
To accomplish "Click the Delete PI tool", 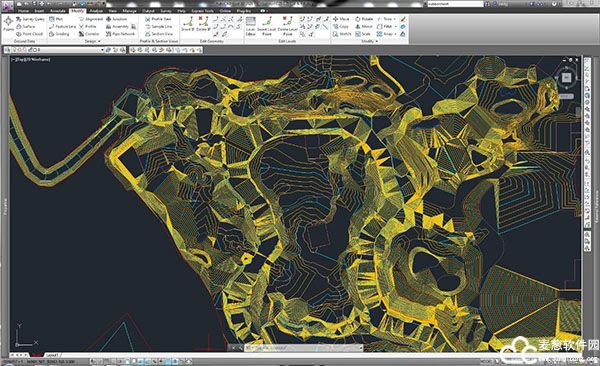I will (x=203, y=24).
